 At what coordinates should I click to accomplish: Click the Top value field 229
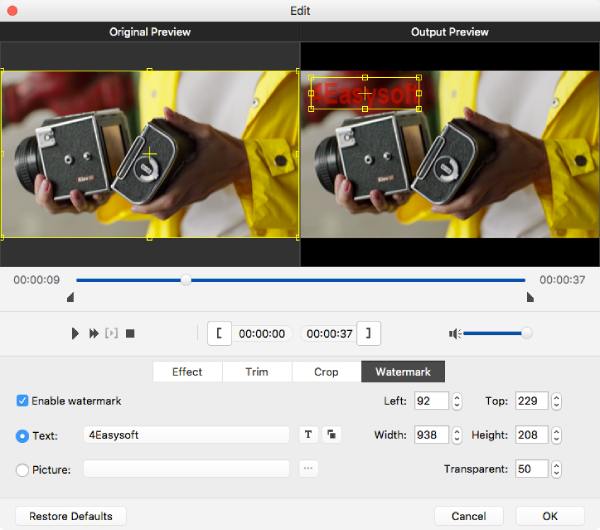pos(532,401)
